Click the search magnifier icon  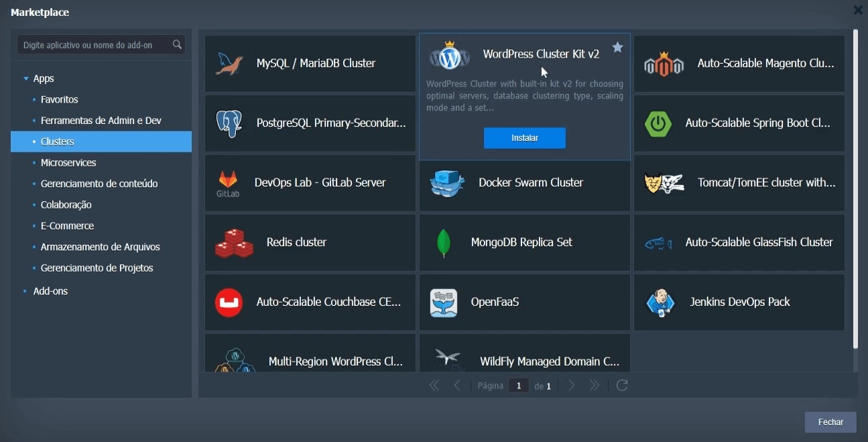coord(177,45)
